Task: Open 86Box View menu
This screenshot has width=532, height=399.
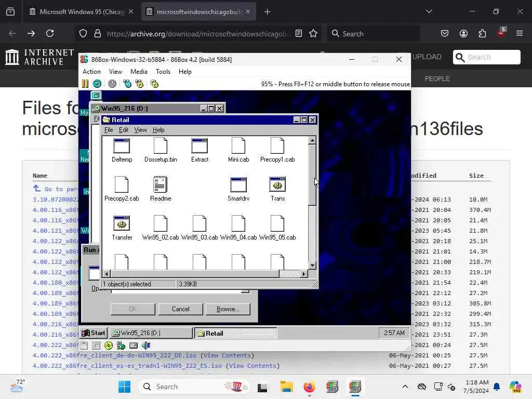Action: pyautogui.click(x=115, y=72)
